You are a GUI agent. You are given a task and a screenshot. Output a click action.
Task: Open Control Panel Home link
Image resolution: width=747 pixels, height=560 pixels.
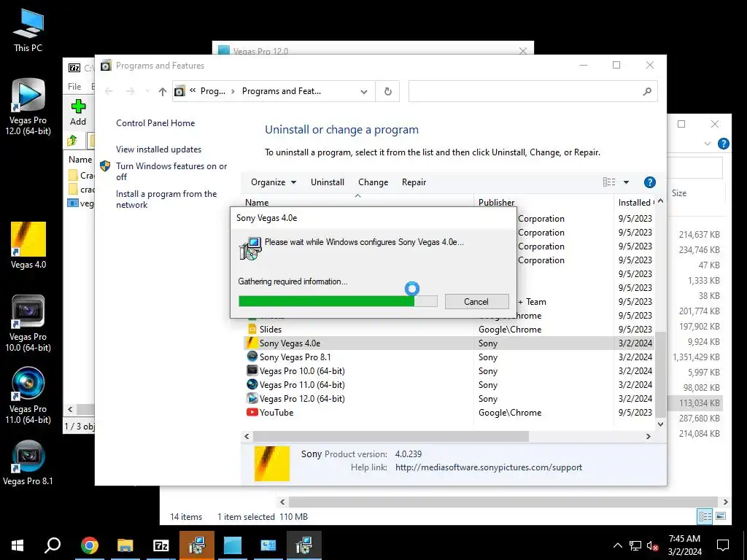(155, 122)
